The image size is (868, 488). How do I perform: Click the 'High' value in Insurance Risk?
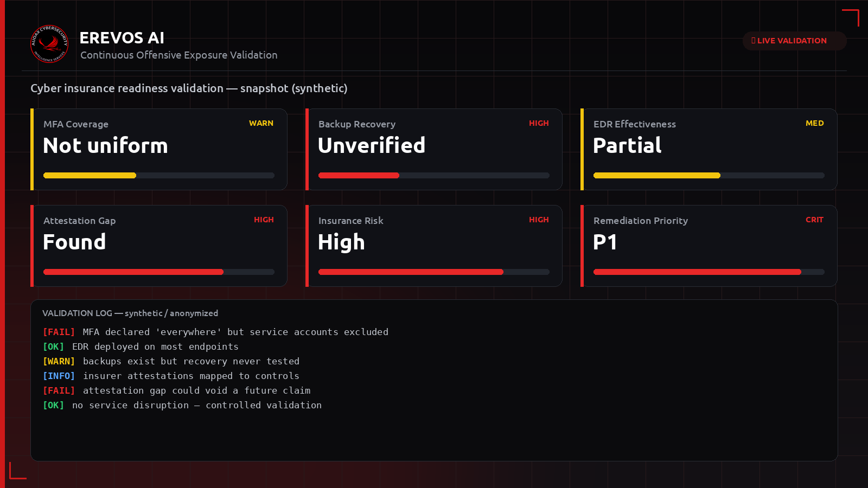(341, 242)
